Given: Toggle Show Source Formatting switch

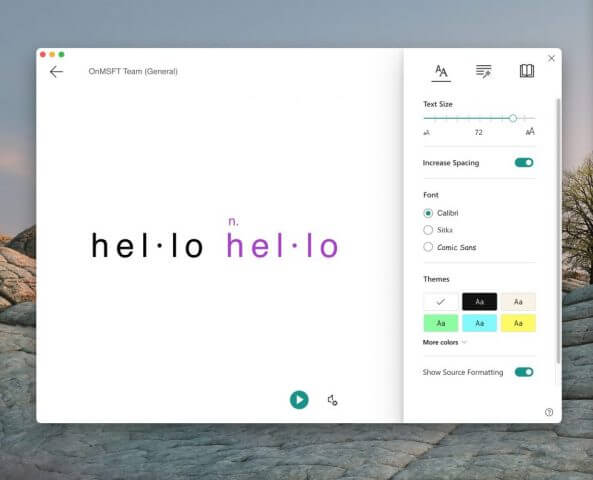Looking at the screenshot, I should 524,372.
